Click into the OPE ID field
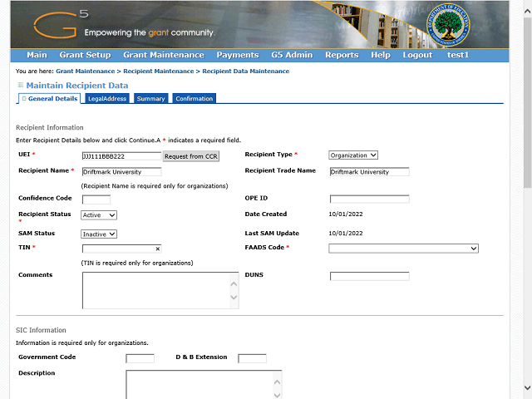This screenshot has width=532, height=399. (369, 199)
